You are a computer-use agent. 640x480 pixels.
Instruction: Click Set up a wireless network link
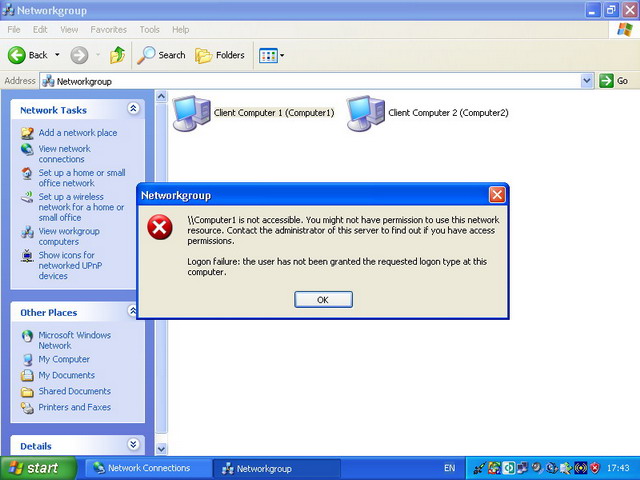(x=81, y=207)
